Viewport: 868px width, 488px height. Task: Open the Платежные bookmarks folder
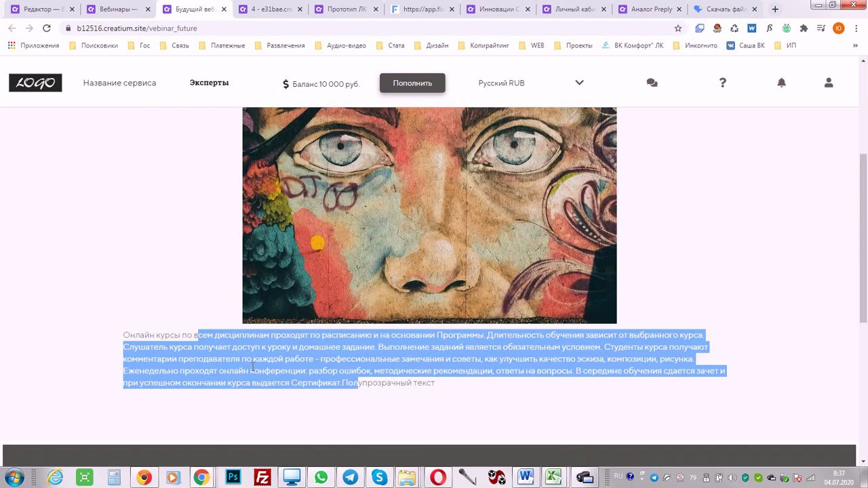222,45
